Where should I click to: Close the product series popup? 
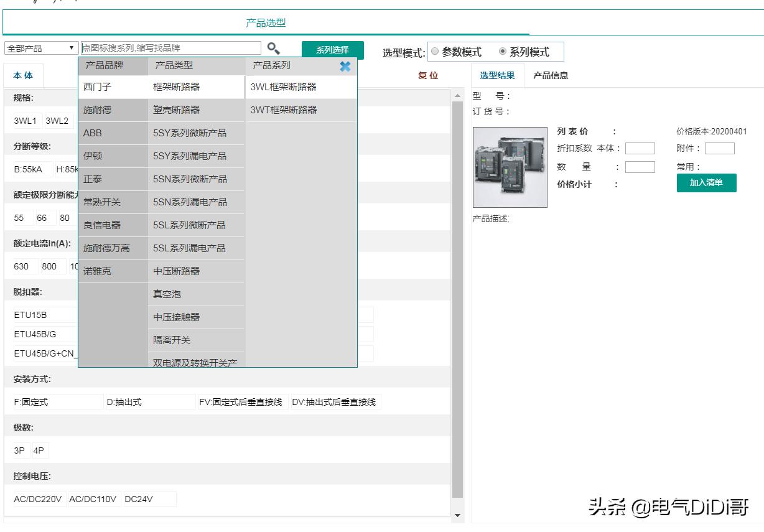tap(345, 67)
